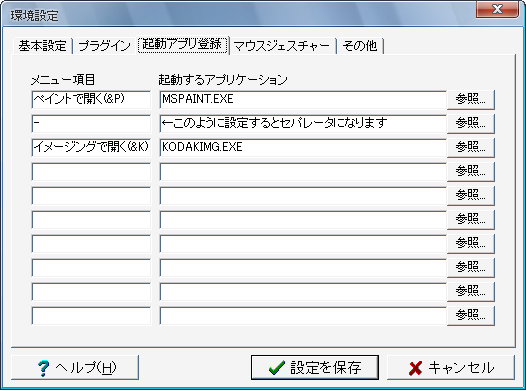Close the 環境設定 dialog window

497,9
